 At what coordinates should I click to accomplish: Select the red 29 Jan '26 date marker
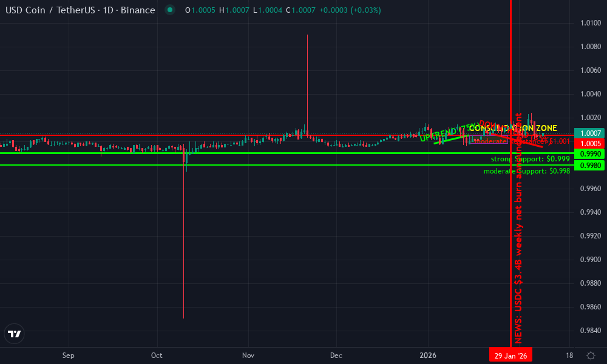(x=510, y=354)
